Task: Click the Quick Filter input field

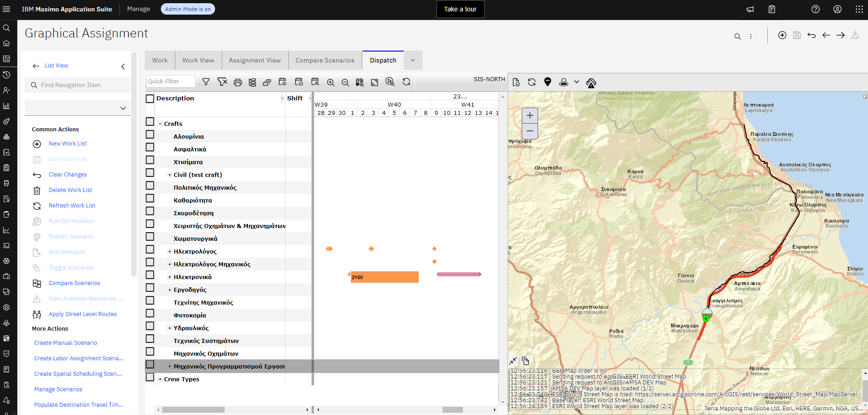Action: click(171, 81)
